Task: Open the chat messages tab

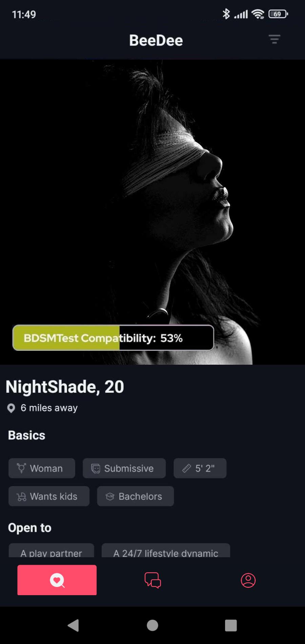Action: 153,580
